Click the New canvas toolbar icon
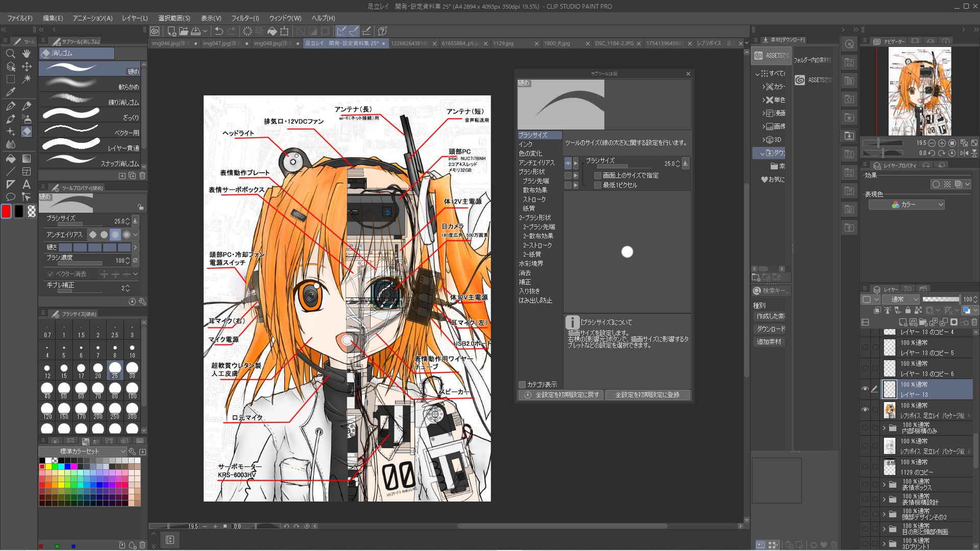 pos(171,31)
